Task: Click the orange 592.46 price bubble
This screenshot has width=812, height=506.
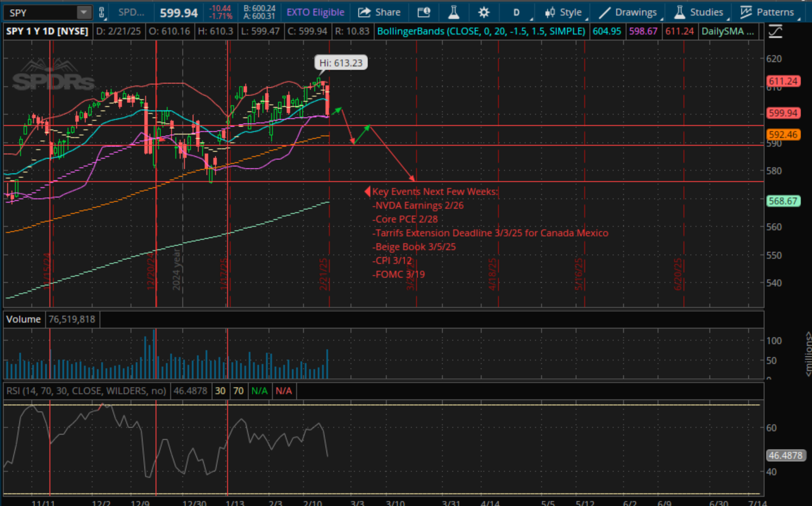Action: click(783, 135)
